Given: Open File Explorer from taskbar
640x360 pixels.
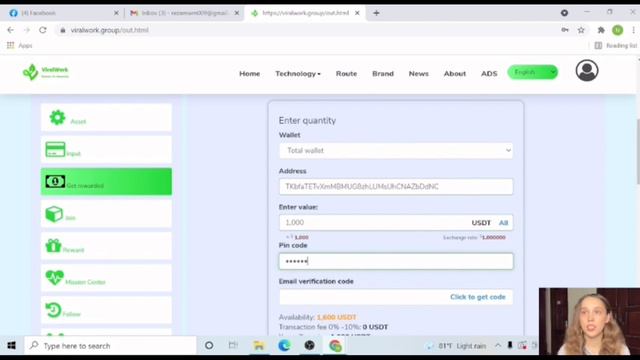Looking at the screenshot, I should (x=258, y=346).
